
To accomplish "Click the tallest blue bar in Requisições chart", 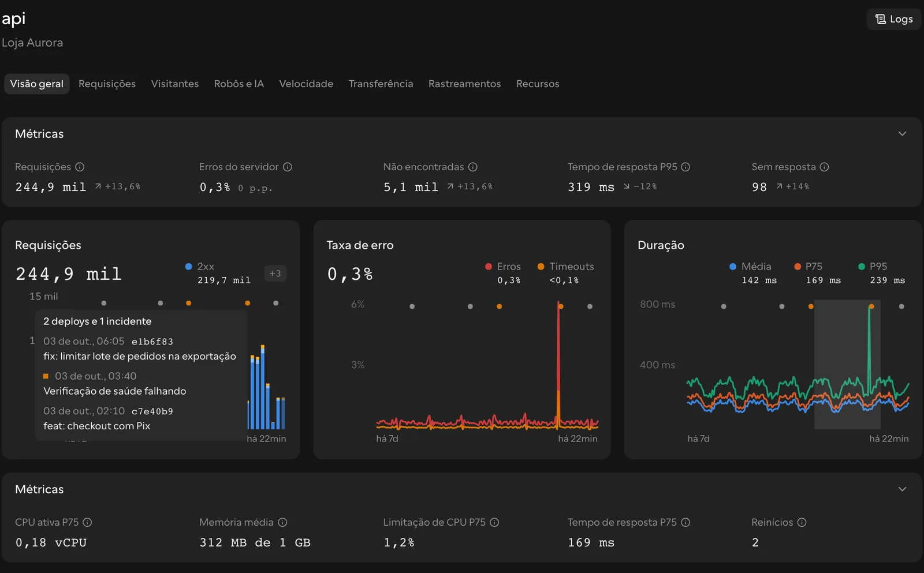I will [263, 387].
